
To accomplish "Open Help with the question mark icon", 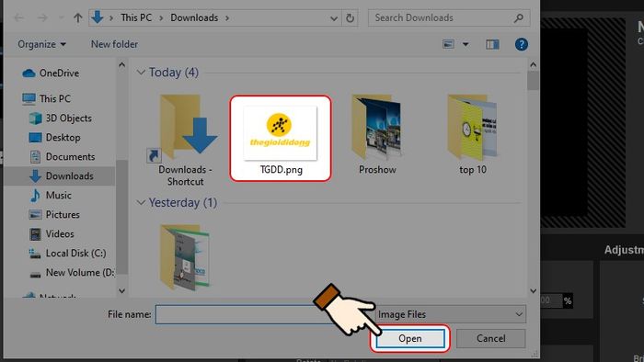I will tap(522, 44).
